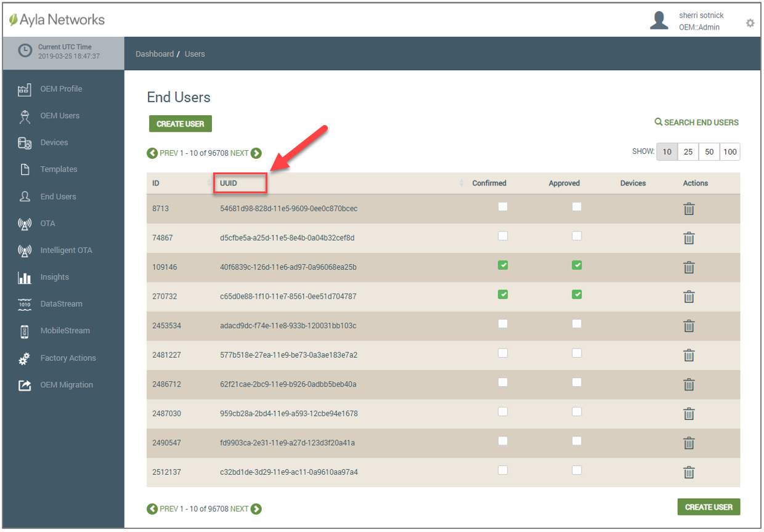This screenshot has width=764, height=532.
Task: Uncheck Confirmed for user 270732
Action: pyautogui.click(x=503, y=294)
